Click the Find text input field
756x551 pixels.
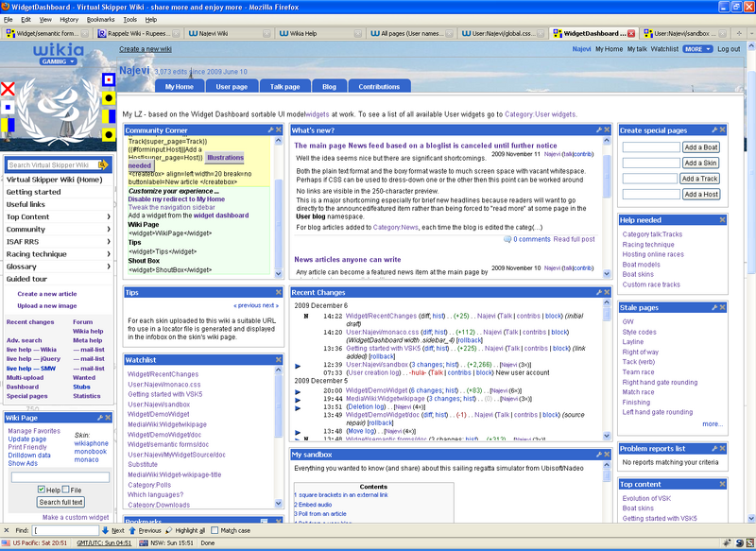[65, 530]
